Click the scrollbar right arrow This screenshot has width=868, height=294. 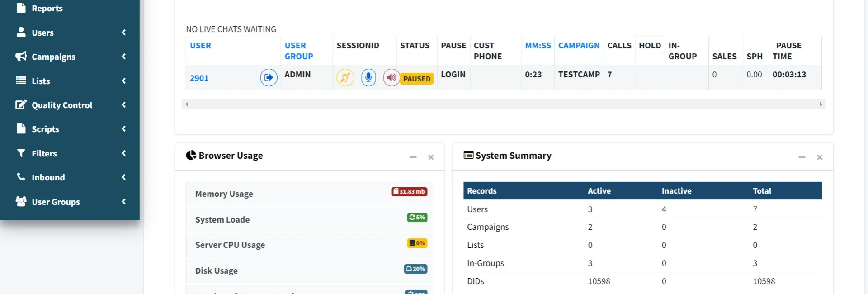click(x=821, y=104)
